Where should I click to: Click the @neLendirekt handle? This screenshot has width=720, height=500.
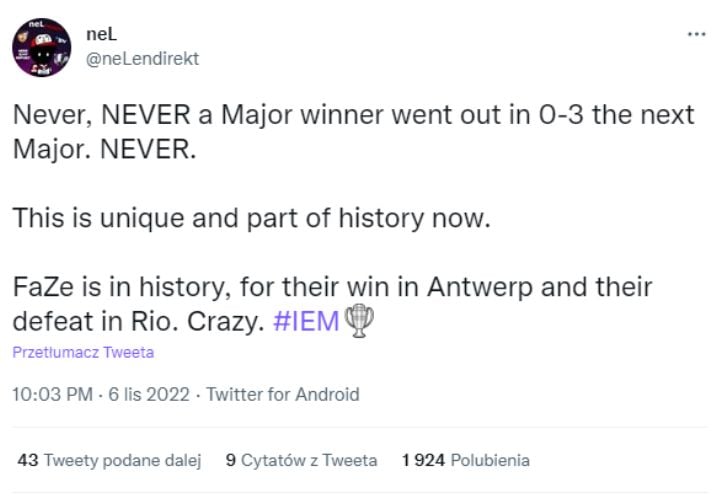(x=143, y=58)
